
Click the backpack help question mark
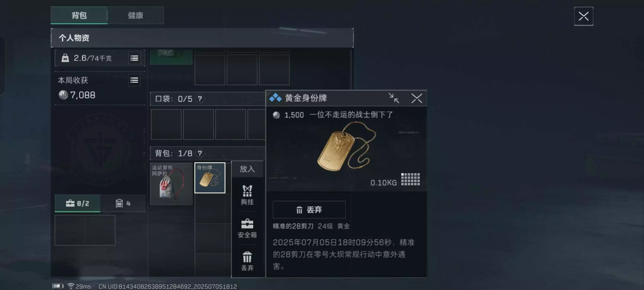click(200, 153)
